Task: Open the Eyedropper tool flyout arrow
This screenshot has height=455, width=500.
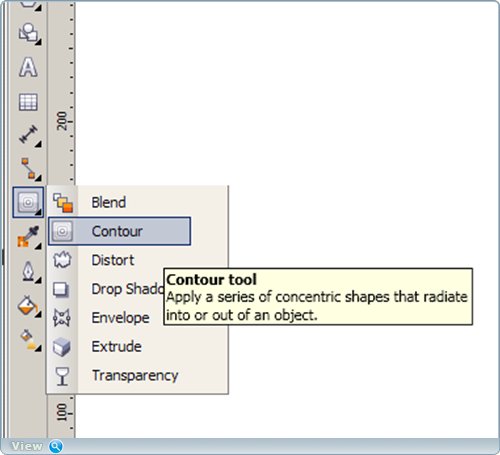Action: [x=38, y=246]
